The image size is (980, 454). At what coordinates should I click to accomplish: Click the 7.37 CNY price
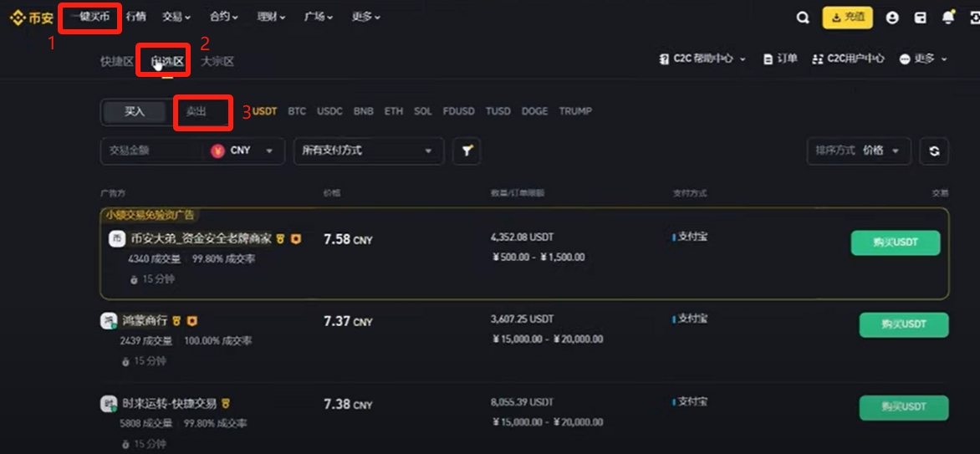point(348,321)
